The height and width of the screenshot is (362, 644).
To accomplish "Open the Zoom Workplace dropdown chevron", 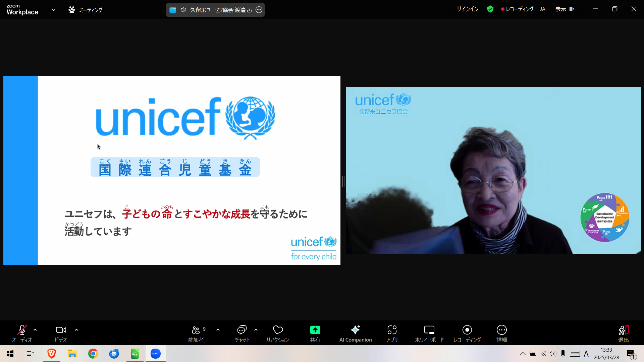I will point(54,10).
